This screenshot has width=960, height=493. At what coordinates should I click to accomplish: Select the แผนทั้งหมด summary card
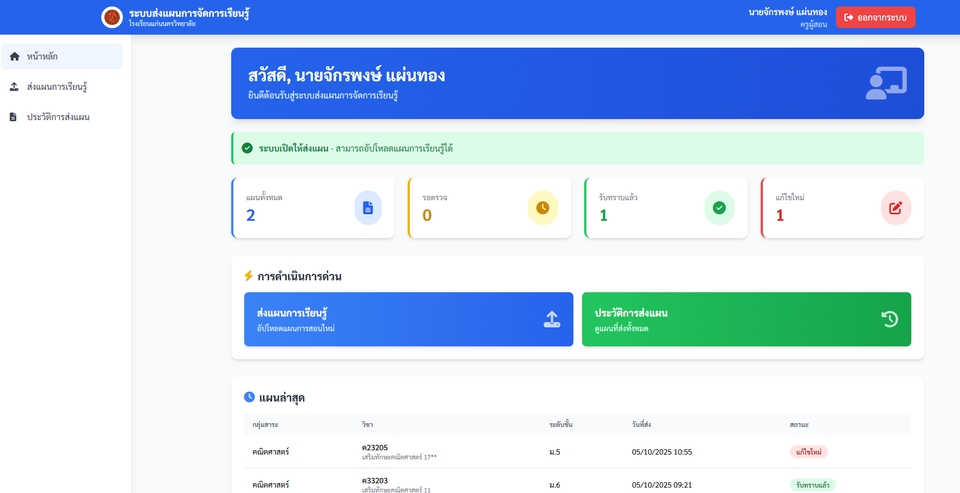(x=313, y=208)
